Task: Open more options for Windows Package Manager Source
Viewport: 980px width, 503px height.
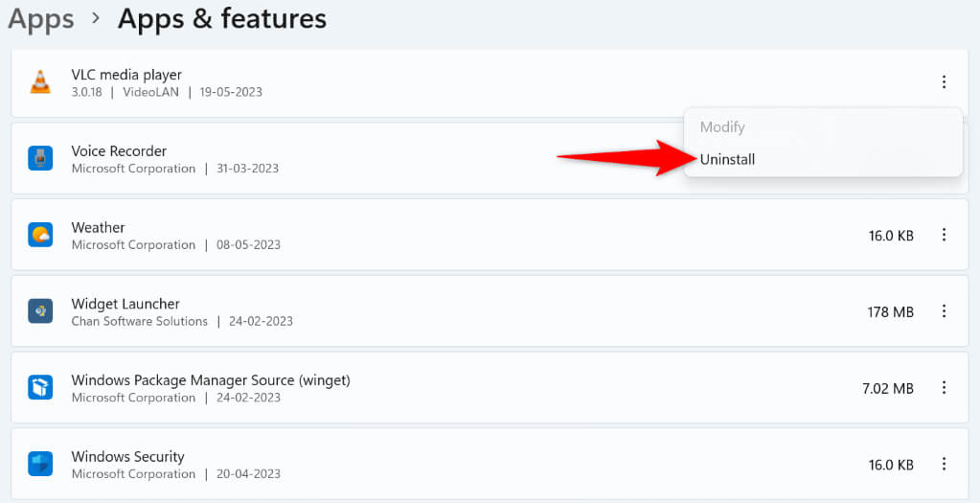Action: [944, 388]
